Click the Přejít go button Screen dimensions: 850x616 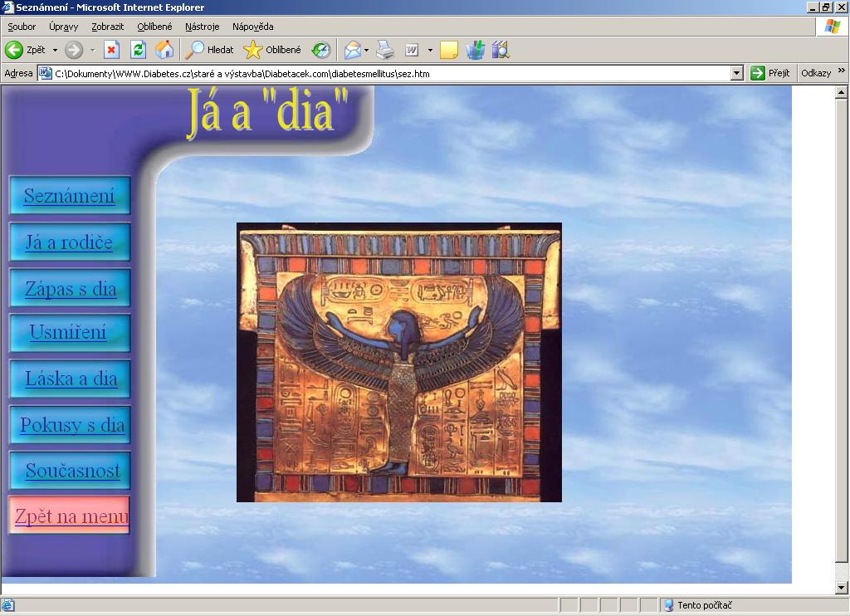pos(770,73)
